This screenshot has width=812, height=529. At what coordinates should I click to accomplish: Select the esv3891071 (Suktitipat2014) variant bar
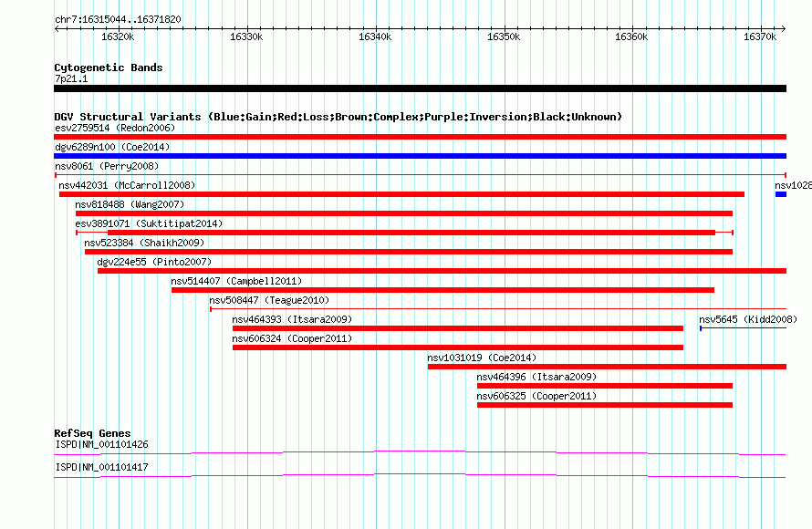(x=404, y=233)
